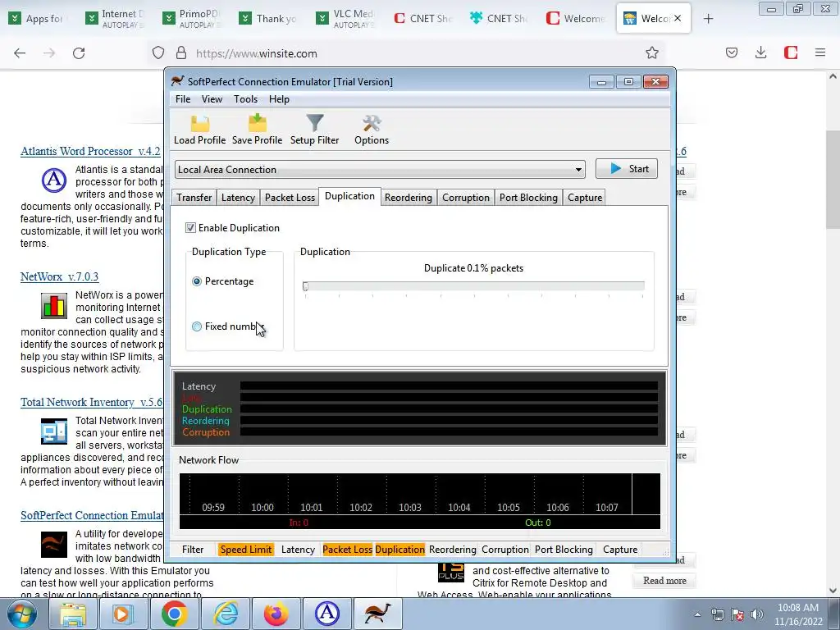Switch to the VLC Media browser tab

coord(347,19)
